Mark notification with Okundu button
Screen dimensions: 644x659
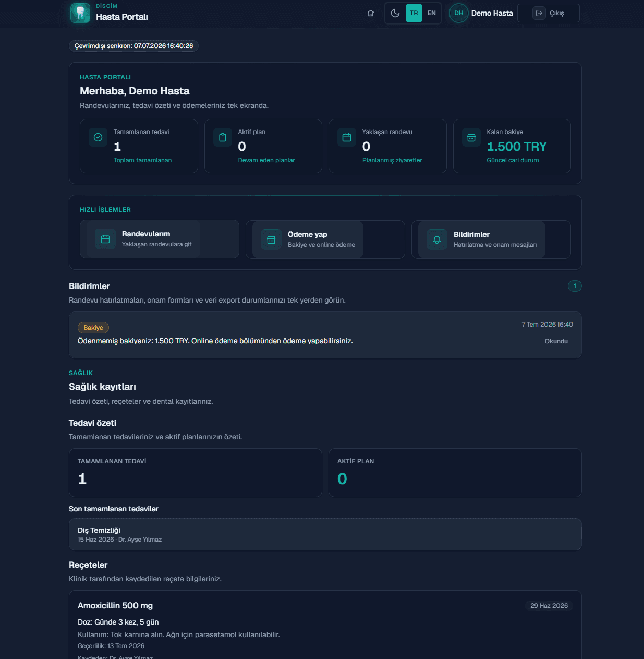coord(556,341)
